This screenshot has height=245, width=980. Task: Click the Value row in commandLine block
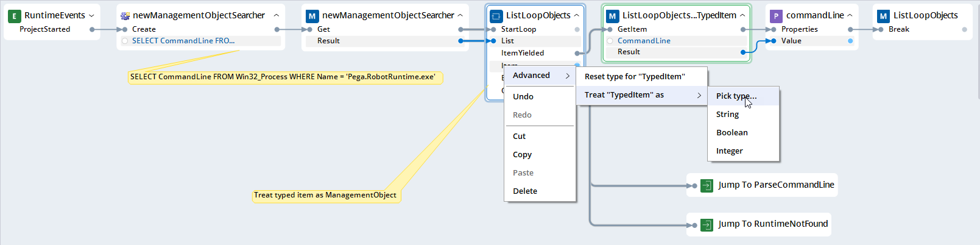click(811, 41)
